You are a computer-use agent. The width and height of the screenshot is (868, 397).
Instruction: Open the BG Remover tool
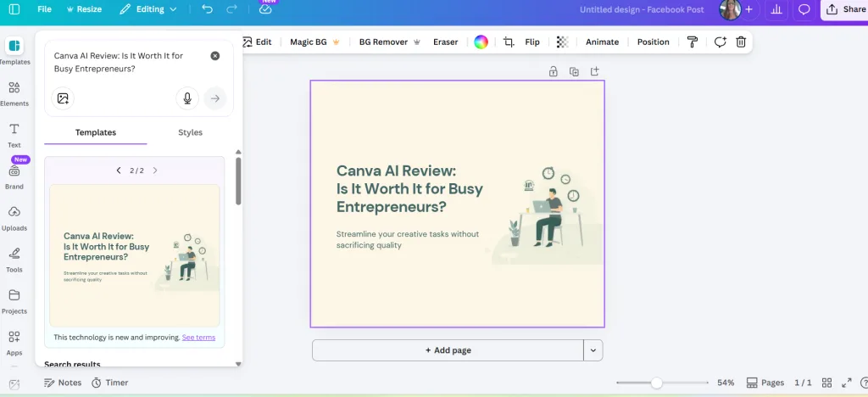[x=390, y=42]
